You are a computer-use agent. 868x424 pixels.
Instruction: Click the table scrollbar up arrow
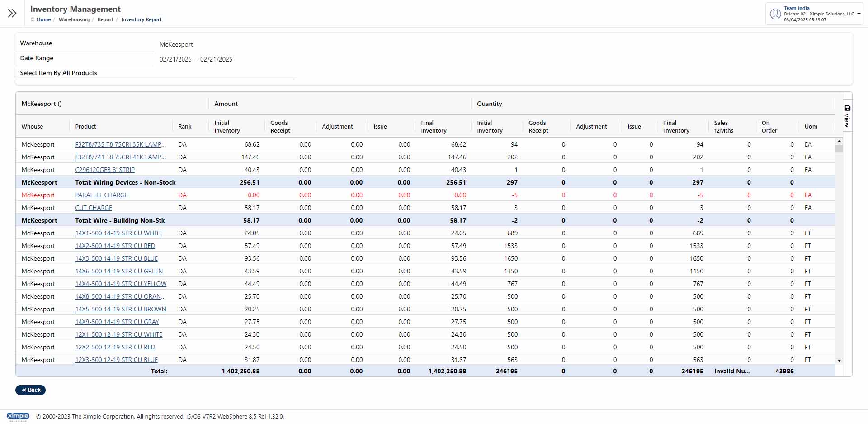click(x=839, y=140)
